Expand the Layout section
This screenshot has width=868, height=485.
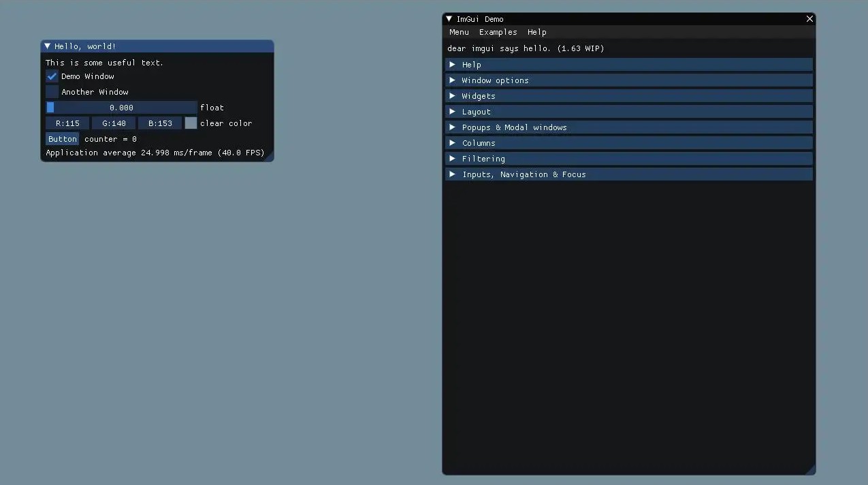tap(629, 112)
